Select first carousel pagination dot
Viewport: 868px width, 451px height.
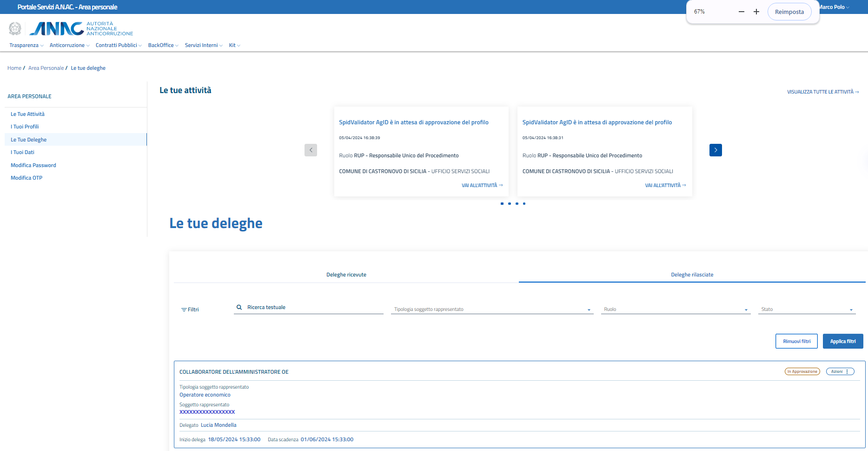tap(502, 203)
